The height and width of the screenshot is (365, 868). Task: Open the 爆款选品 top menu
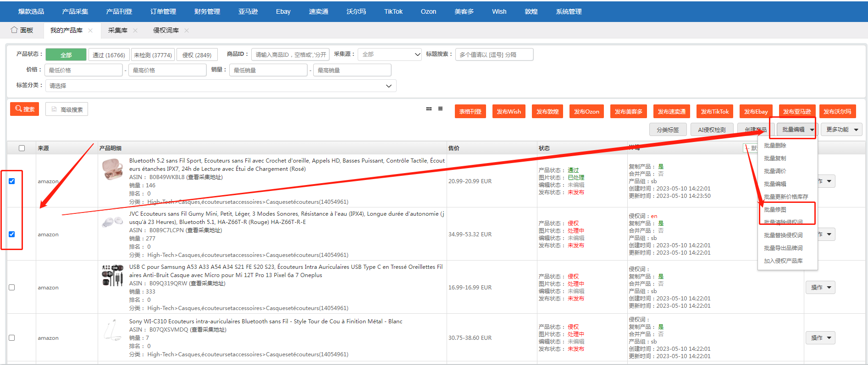click(31, 11)
